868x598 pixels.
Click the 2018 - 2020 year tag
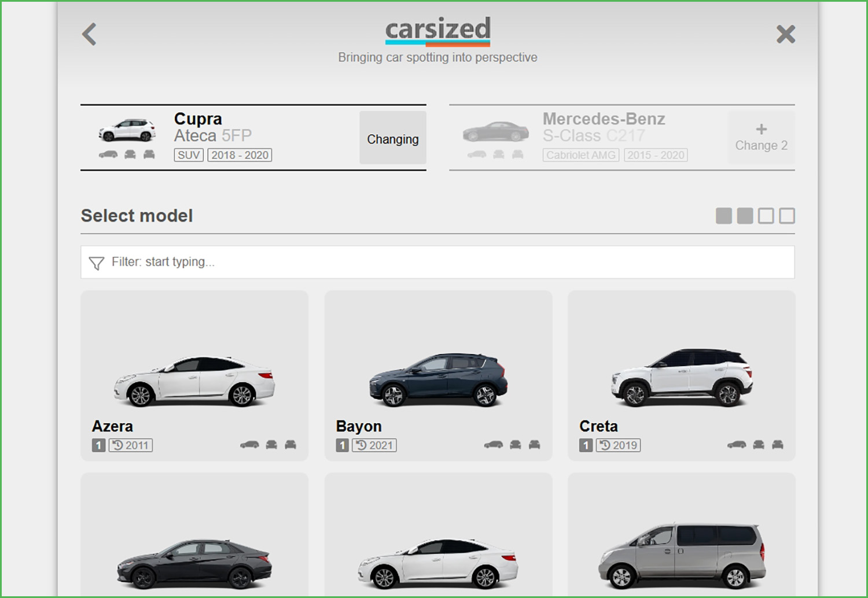[x=240, y=155]
